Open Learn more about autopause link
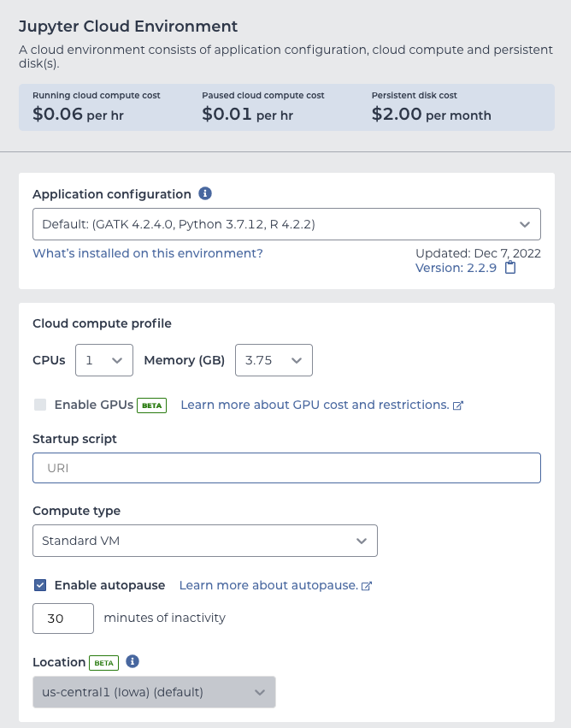The image size is (571, 728). tap(268, 585)
